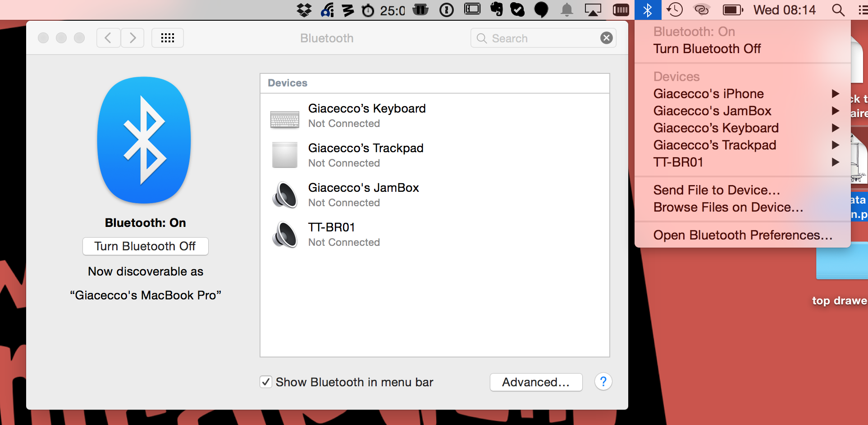
Task: Click the battery status icon
Action: coord(732,10)
